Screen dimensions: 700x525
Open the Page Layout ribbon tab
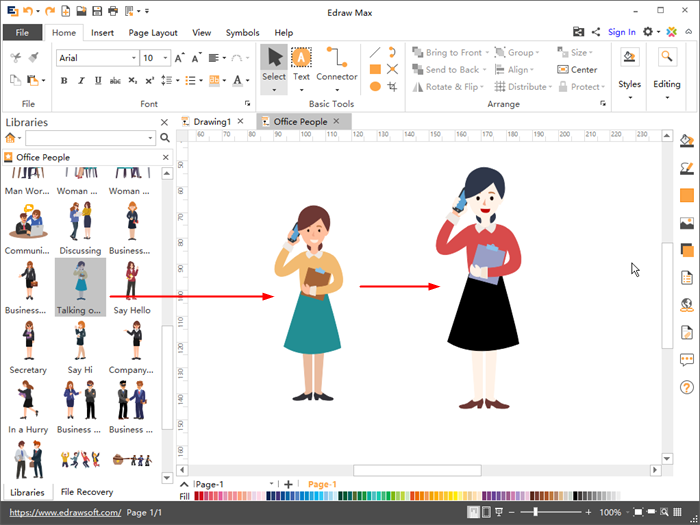coord(152,32)
